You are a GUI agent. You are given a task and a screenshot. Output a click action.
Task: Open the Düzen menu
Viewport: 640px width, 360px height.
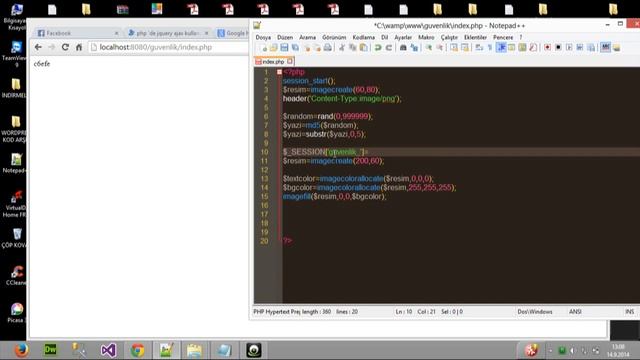tap(285, 37)
